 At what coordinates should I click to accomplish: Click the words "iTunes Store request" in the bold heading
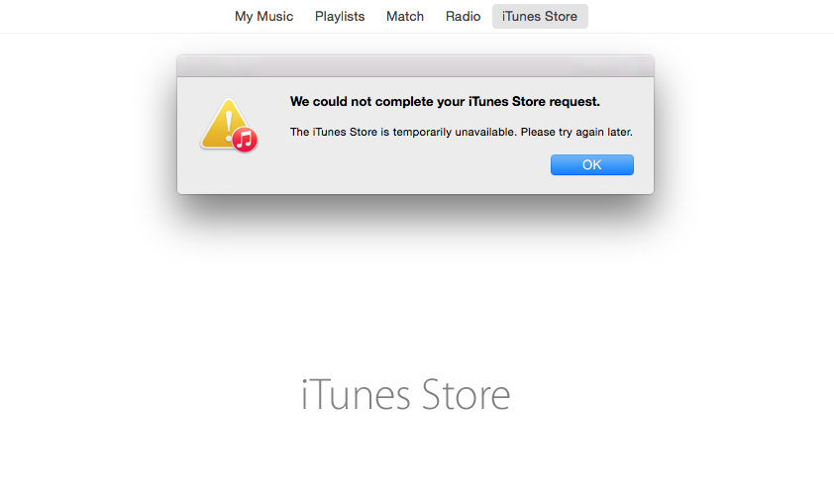534,102
